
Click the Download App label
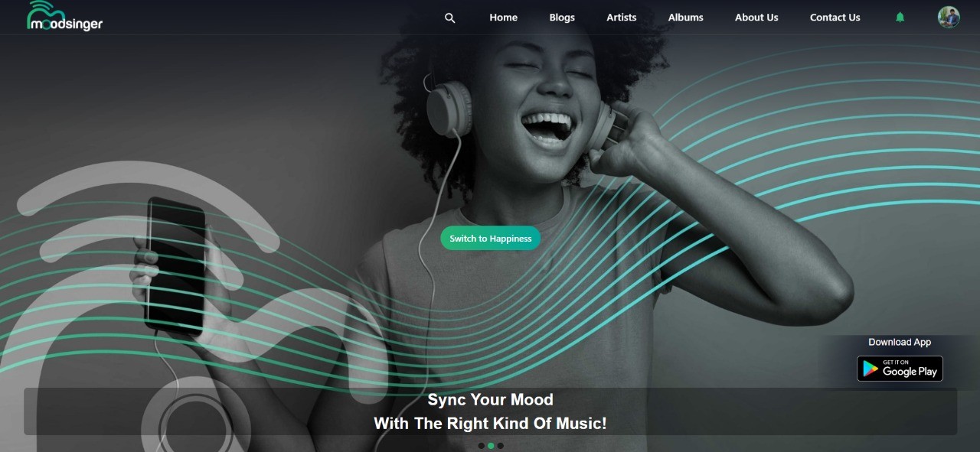tap(900, 342)
